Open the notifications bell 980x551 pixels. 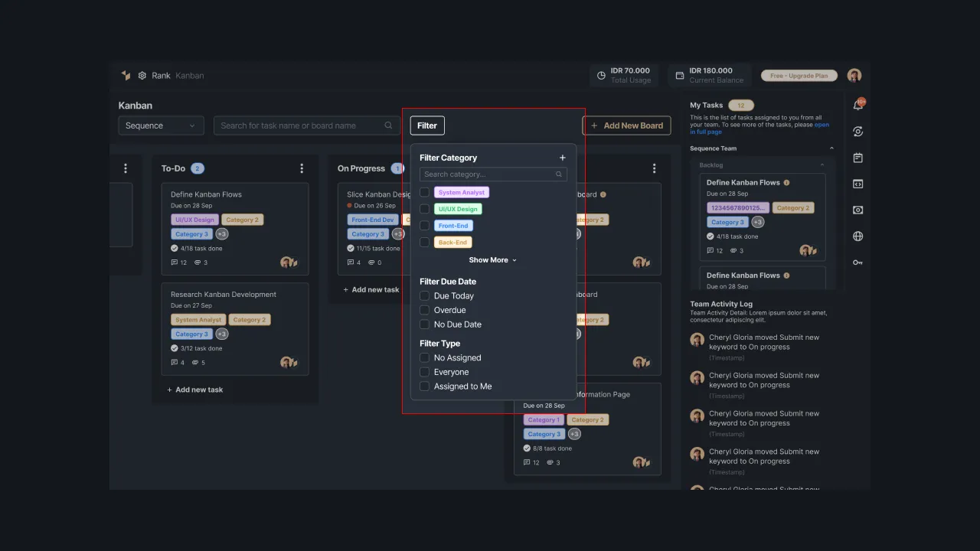click(x=858, y=105)
